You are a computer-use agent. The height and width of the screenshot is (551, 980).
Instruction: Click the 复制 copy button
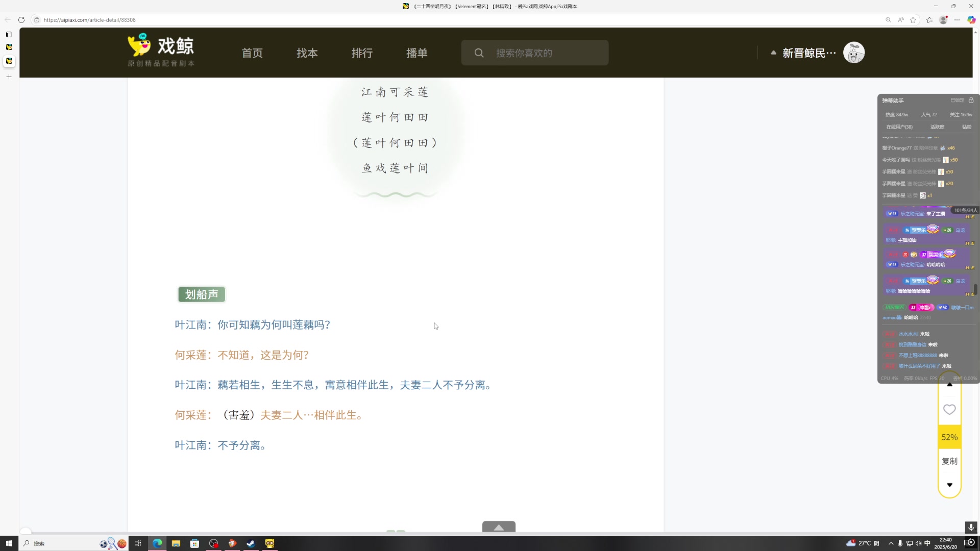click(949, 461)
